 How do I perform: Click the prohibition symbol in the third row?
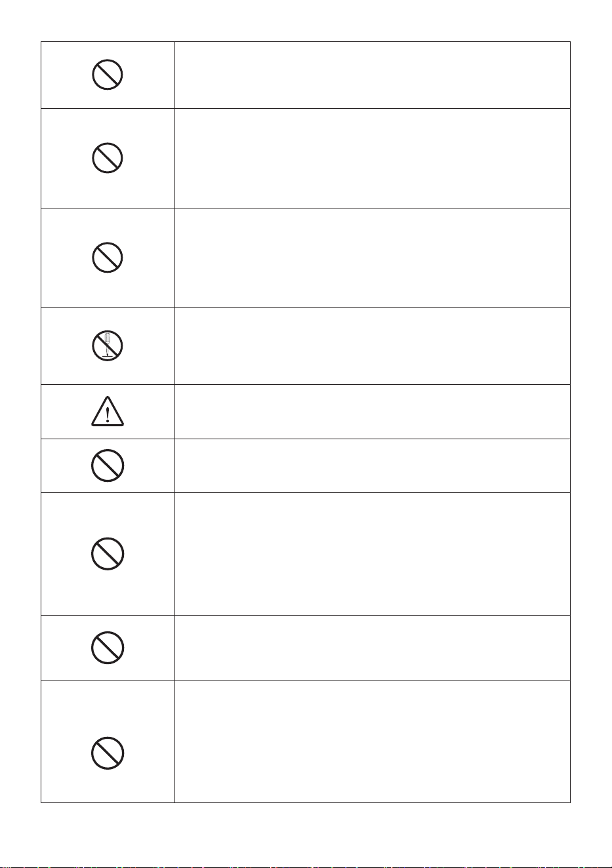108,258
